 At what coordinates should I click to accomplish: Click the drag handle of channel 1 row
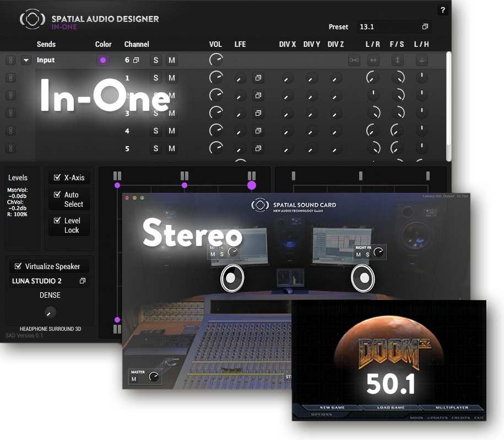10,78
